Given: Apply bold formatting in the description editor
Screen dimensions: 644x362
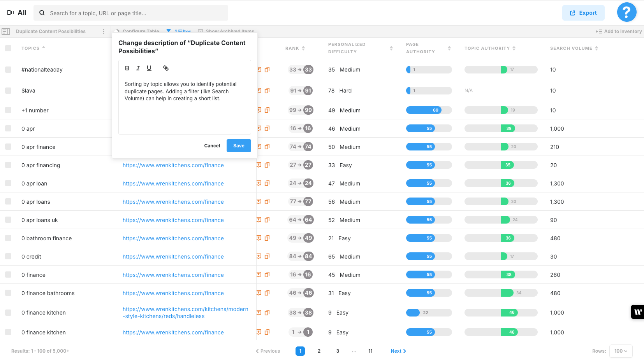Looking at the screenshot, I should click(127, 68).
